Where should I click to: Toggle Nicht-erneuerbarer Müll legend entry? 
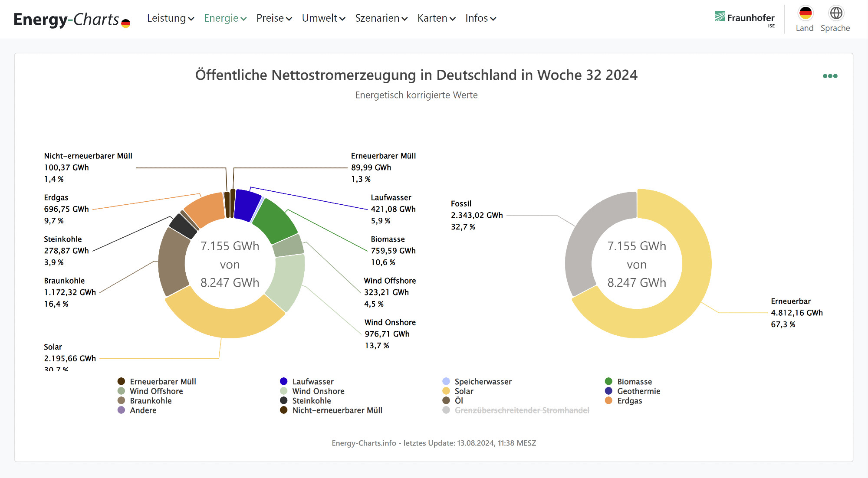point(331,410)
